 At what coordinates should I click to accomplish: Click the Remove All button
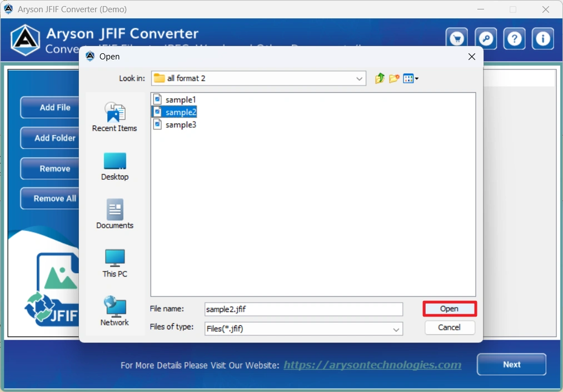[x=50, y=198]
